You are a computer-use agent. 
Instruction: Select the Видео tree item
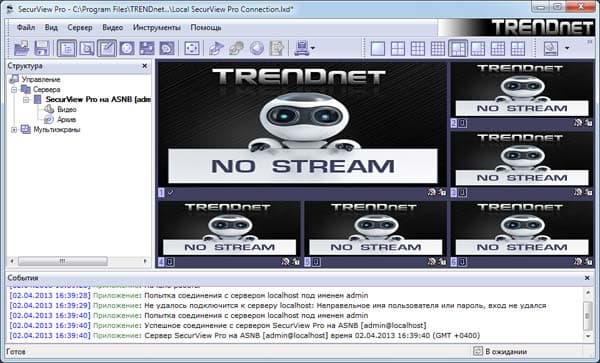[67, 109]
